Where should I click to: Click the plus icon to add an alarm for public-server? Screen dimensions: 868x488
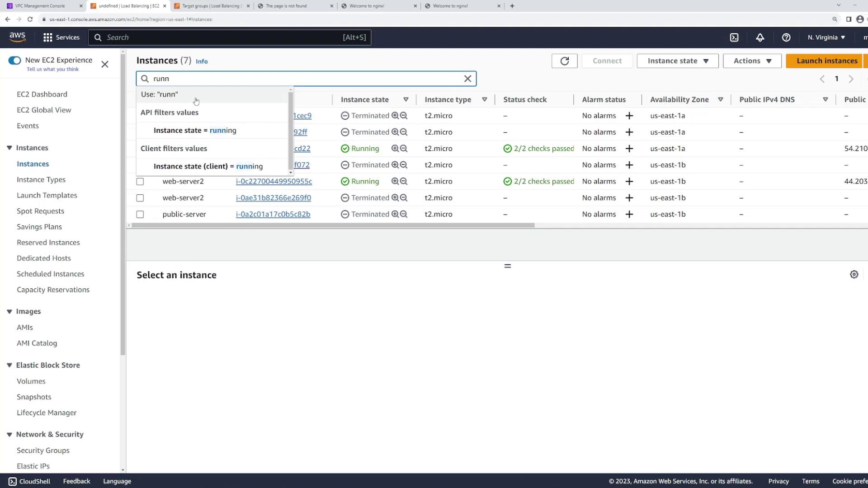click(629, 214)
